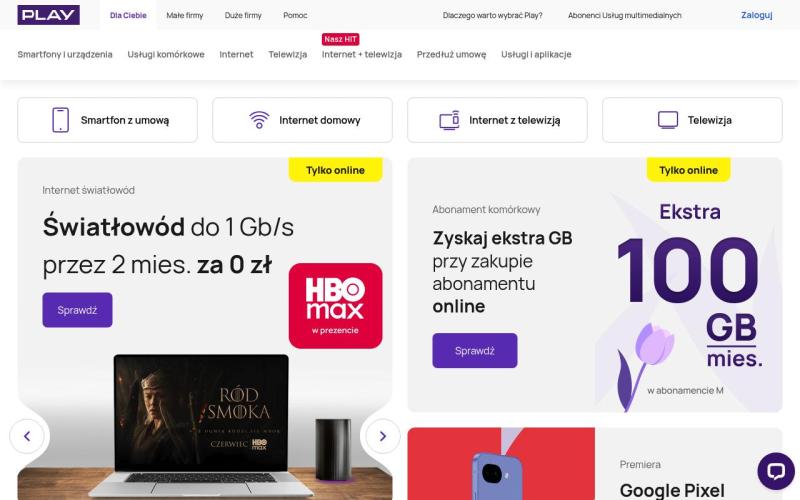This screenshot has height=500, width=800.
Task: Click Sprawdź button under Światłowód offer
Action: coord(77,310)
